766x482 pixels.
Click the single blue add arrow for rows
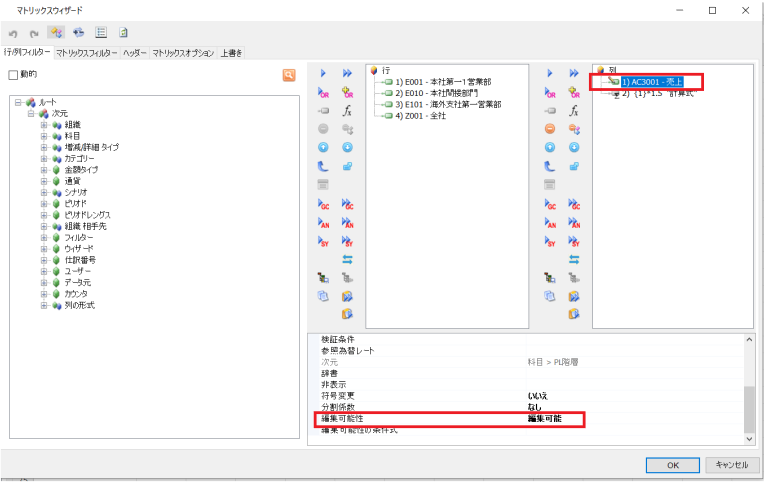tap(323, 74)
